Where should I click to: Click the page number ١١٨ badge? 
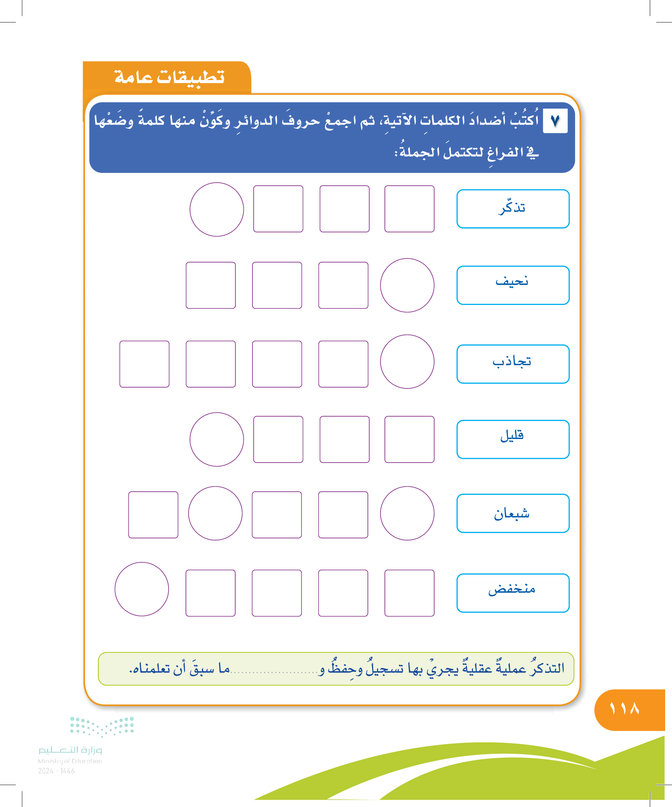pos(625,708)
